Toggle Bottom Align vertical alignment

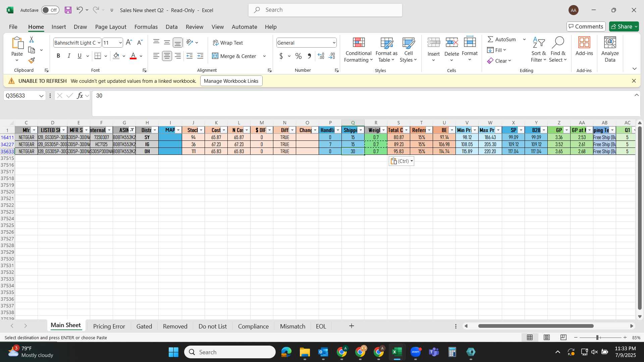point(178,43)
